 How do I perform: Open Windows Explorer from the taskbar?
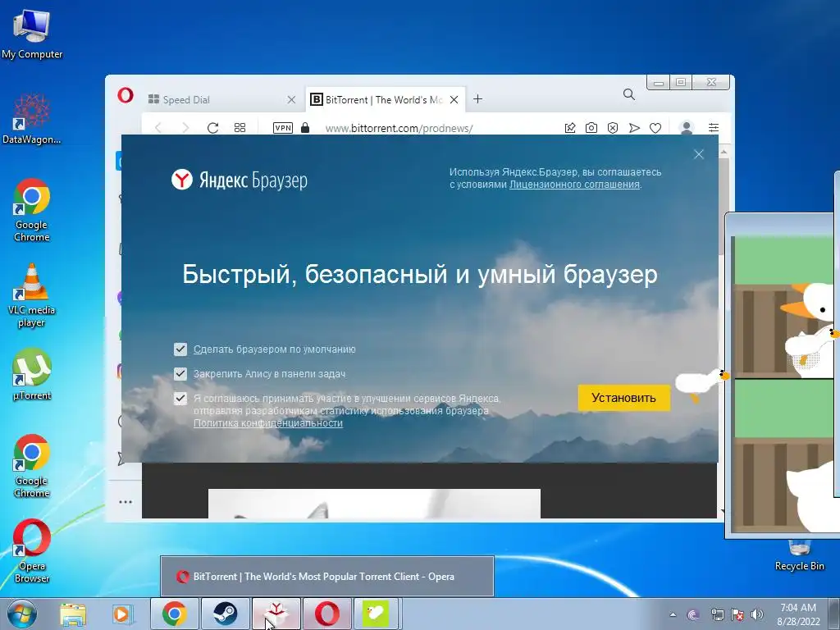click(x=73, y=614)
